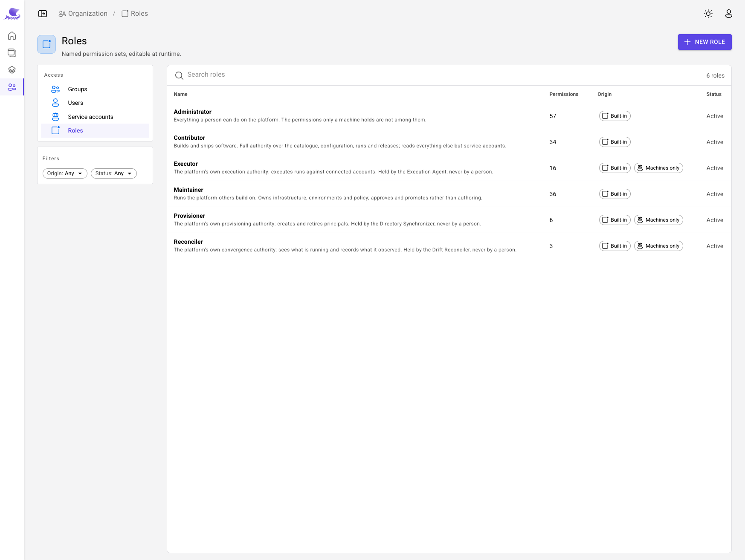Screen dimensions: 745x560
Task: Click the Machines only badge for Provisioner
Action: pyautogui.click(x=658, y=220)
